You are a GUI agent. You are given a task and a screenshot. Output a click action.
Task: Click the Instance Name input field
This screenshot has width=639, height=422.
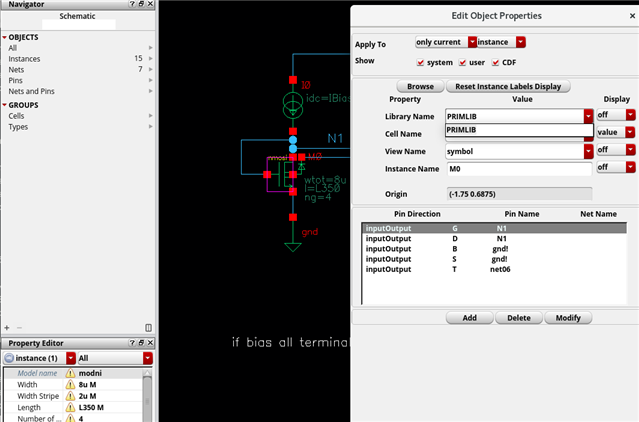518,169
